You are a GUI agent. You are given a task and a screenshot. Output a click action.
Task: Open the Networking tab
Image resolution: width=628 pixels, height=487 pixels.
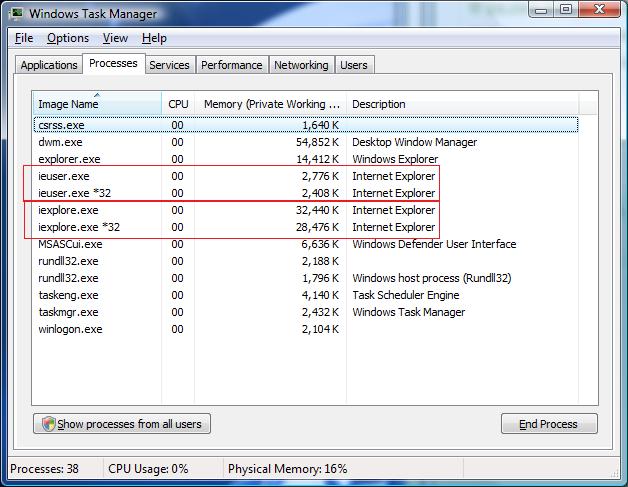tap(301, 65)
